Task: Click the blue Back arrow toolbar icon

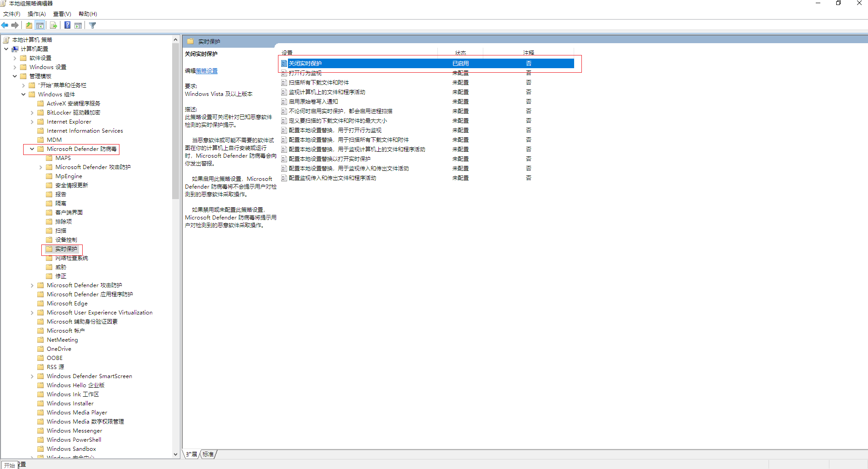Action: click(x=5, y=25)
